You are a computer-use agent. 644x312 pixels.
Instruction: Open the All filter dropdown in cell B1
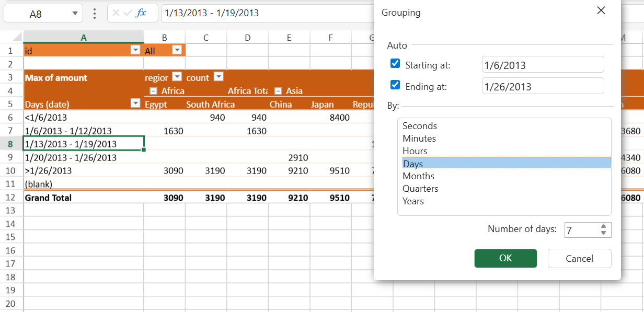pyautogui.click(x=177, y=50)
